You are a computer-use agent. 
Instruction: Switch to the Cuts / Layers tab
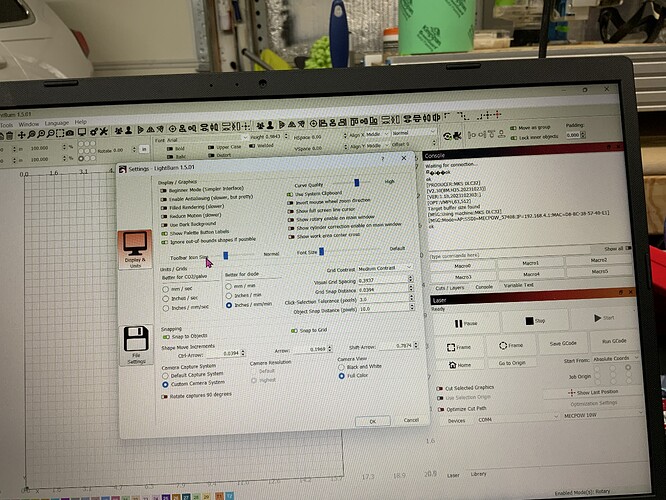pos(450,288)
